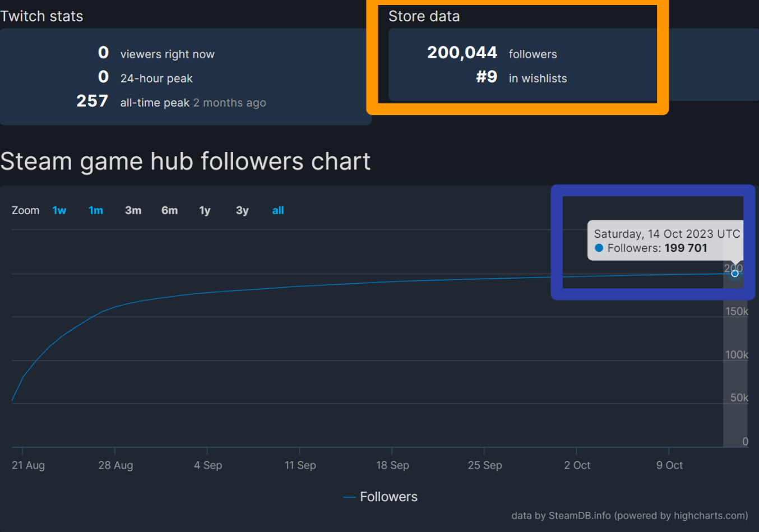This screenshot has height=532, width=759.
Task: Click the '2 months ago' timestamp
Action: 230,103
